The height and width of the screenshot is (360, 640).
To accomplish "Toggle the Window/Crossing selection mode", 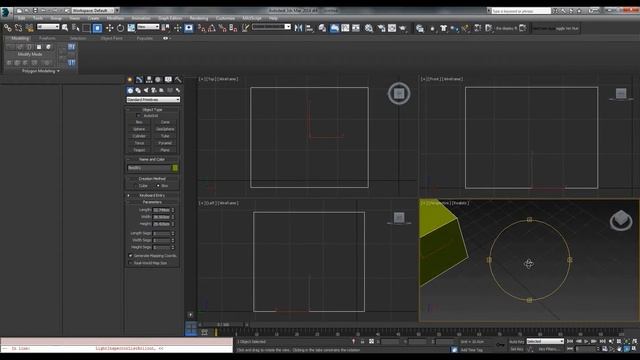I will click(x=97, y=28).
